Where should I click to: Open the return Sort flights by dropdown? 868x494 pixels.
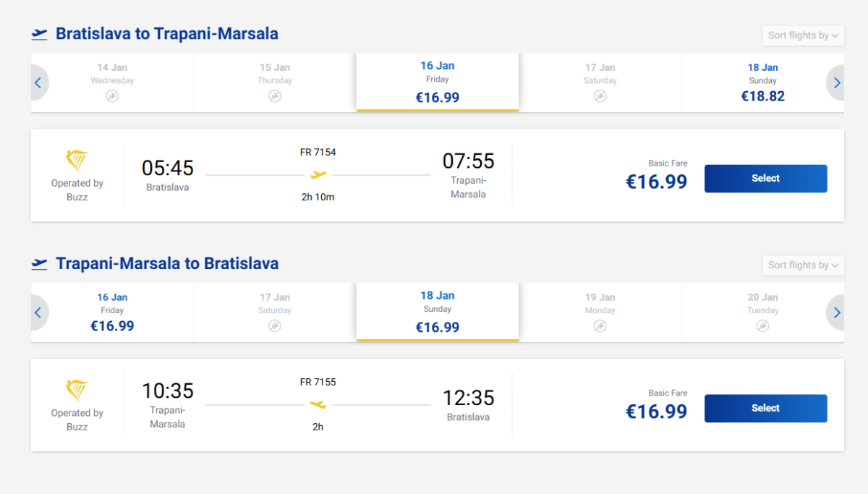pos(803,265)
